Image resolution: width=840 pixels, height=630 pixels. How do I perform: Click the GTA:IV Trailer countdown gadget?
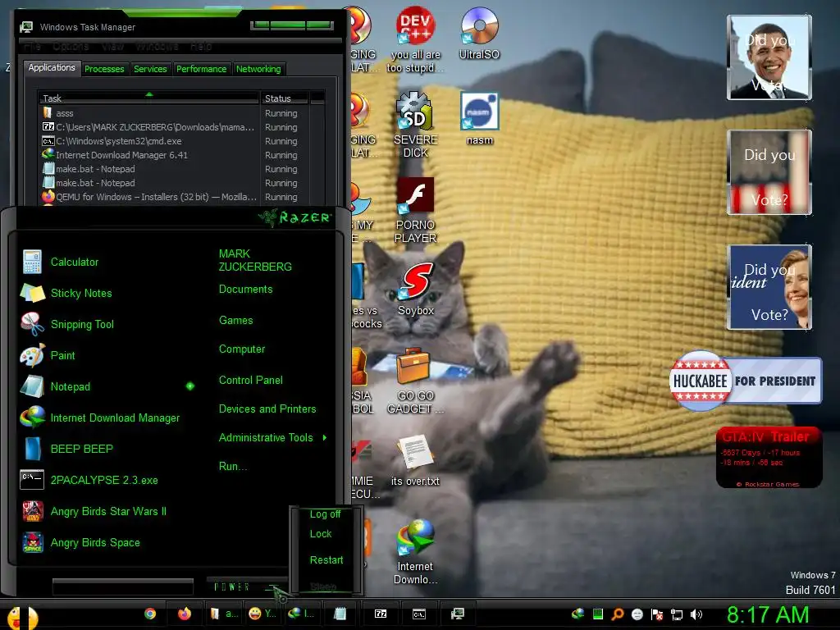[769, 457]
